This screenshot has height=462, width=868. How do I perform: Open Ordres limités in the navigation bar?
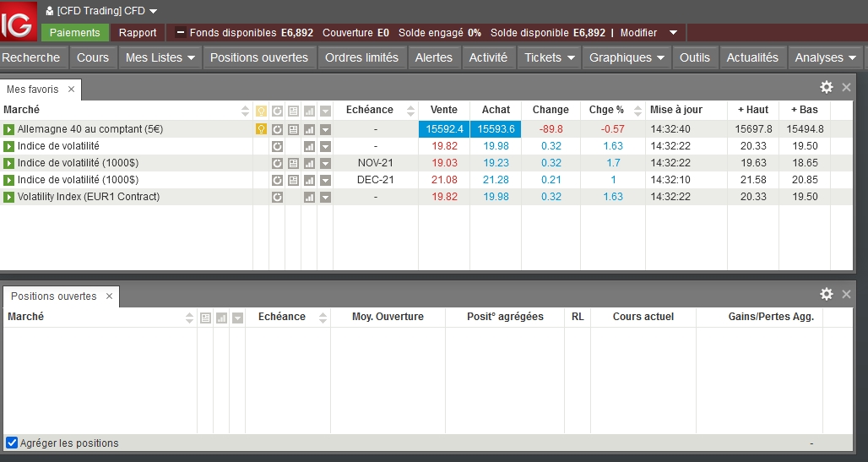tap(362, 57)
